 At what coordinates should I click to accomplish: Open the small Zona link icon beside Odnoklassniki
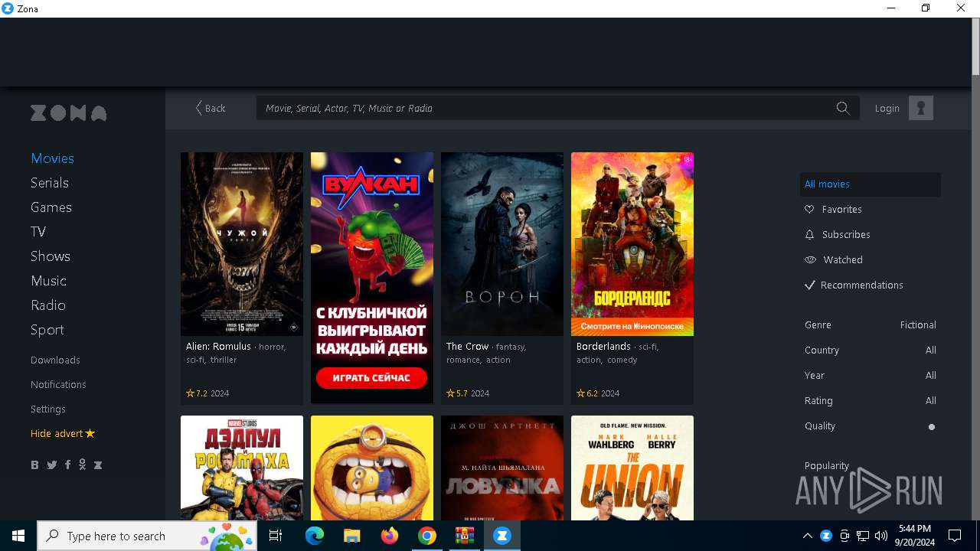click(97, 465)
